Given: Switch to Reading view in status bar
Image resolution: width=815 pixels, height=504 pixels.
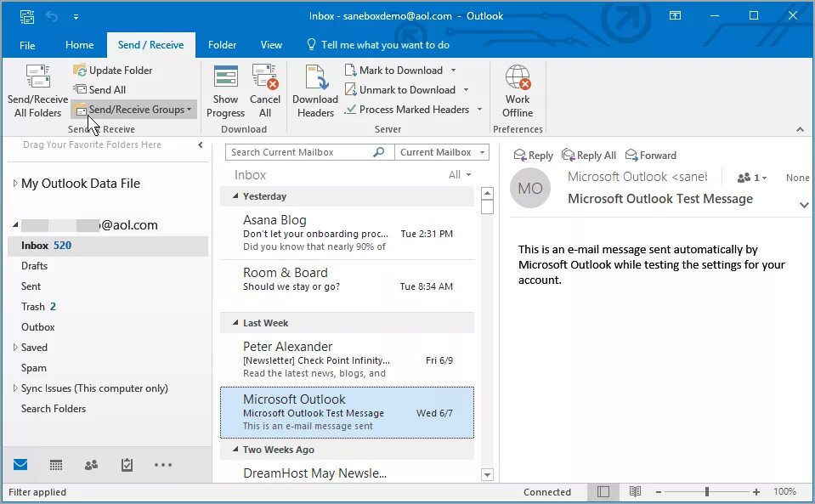Looking at the screenshot, I should click(x=635, y=491).
